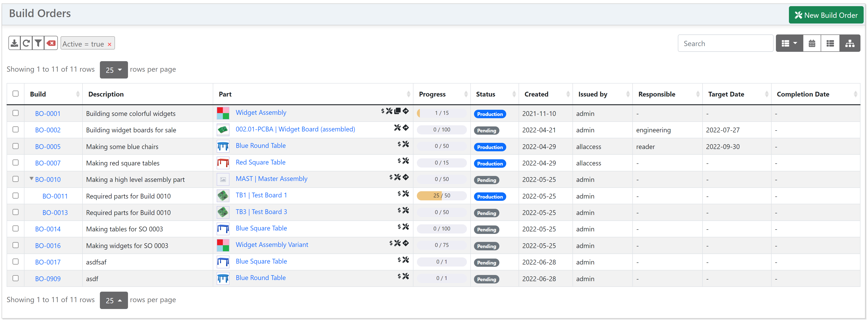Viewport: 868px width, 322px height.
Task: Clear all filters with red eraser icon
Action: 51,43
